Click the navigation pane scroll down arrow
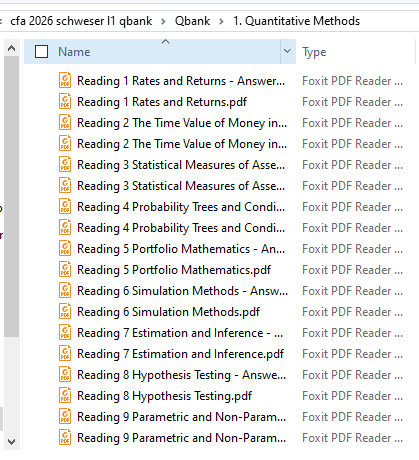 click(11, 442)
